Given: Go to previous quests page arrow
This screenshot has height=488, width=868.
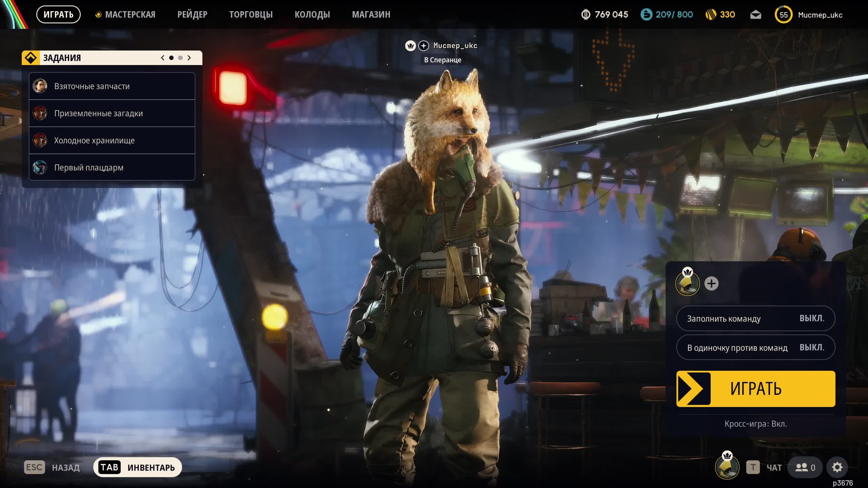Looking at the screenshot, I should click(x=163, y=58).
